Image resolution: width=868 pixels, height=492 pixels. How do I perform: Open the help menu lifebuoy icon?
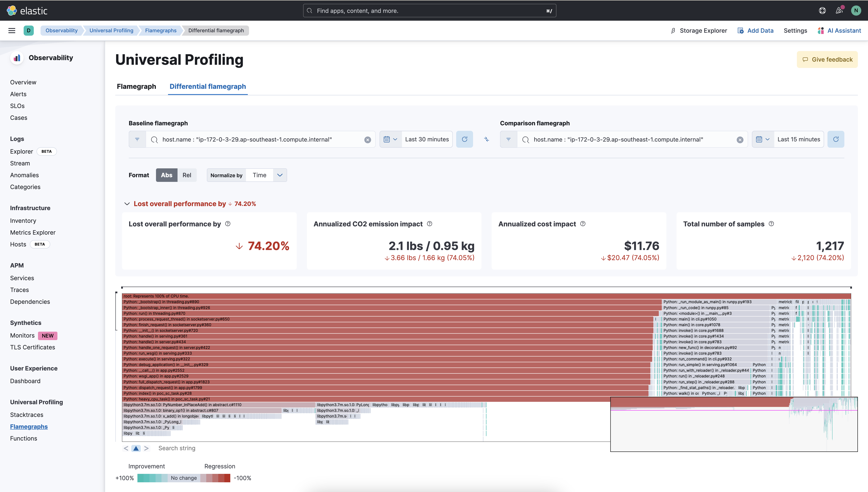tap(822, 11)
